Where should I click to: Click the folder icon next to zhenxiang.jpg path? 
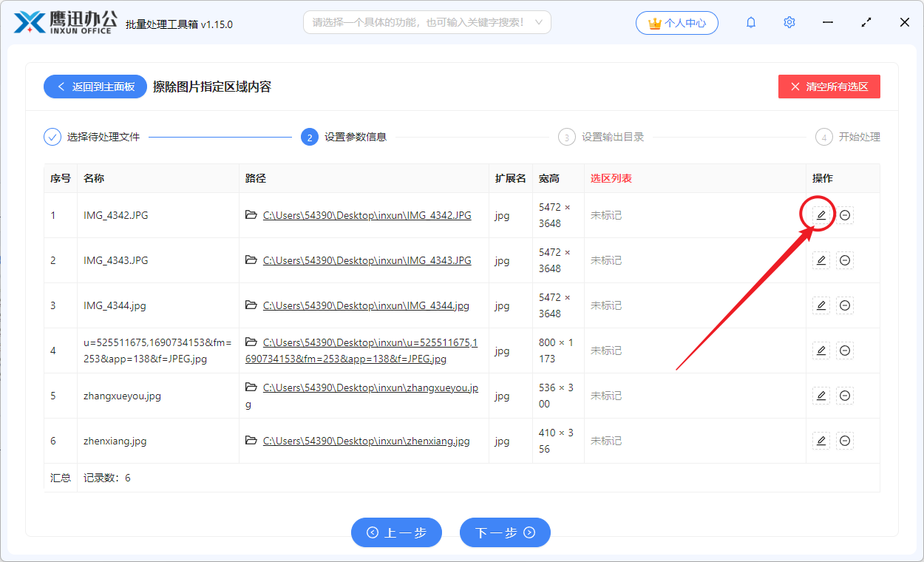252,440
